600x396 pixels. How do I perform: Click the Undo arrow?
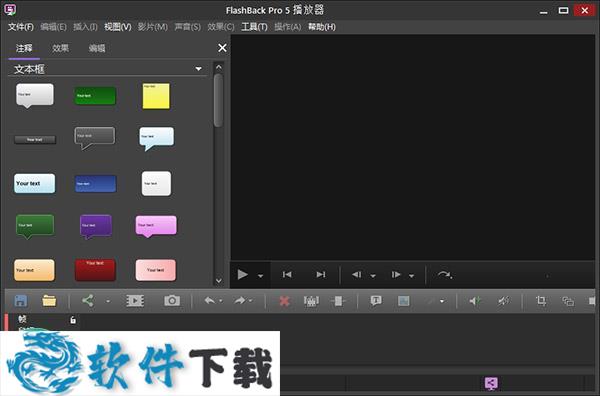tap(210, 301)
